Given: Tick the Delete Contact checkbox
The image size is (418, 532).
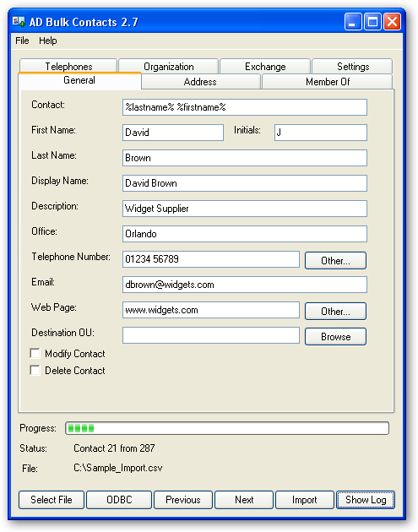Looking at the screenshot, I should point(35,370).
